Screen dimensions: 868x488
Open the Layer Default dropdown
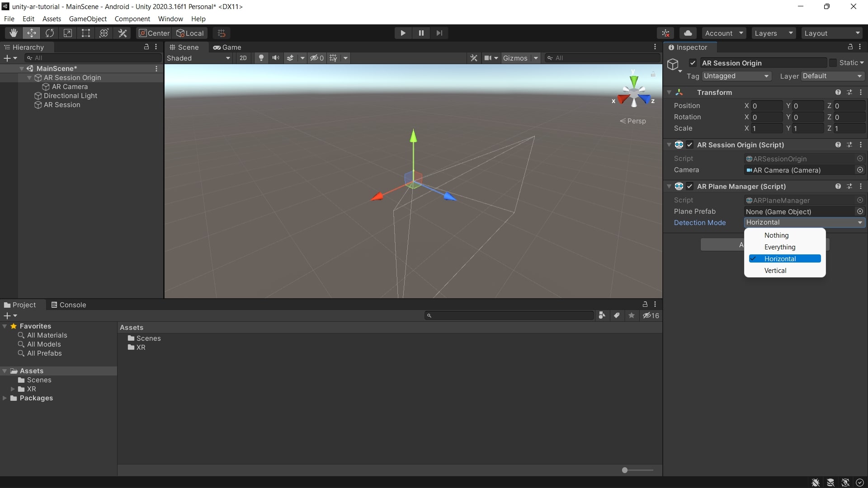pyautogui.click(x=833, y=76)
